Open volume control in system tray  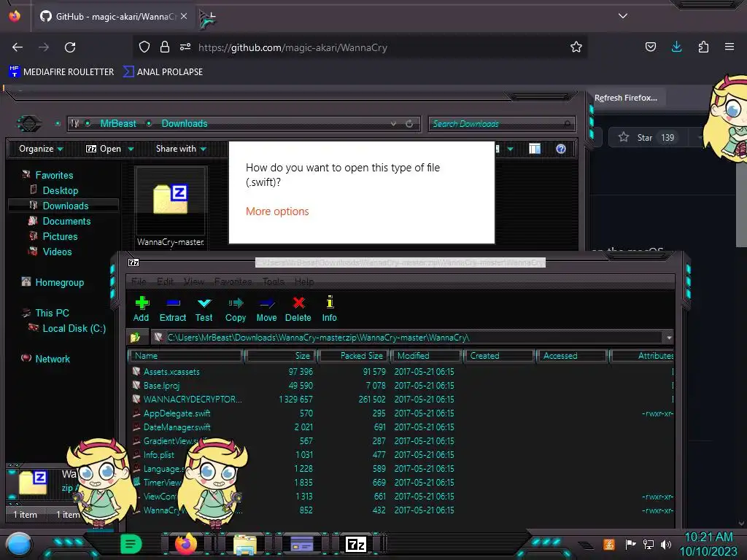click(x=666, y=544)
